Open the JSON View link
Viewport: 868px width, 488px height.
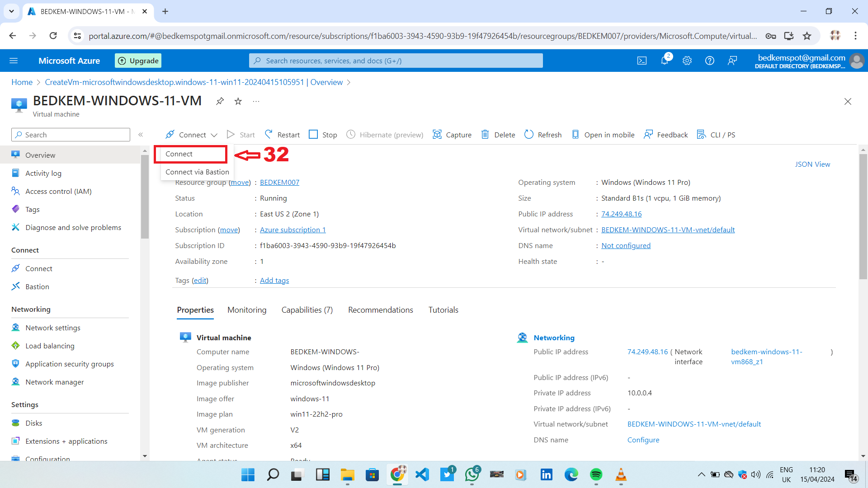(812, 164)
